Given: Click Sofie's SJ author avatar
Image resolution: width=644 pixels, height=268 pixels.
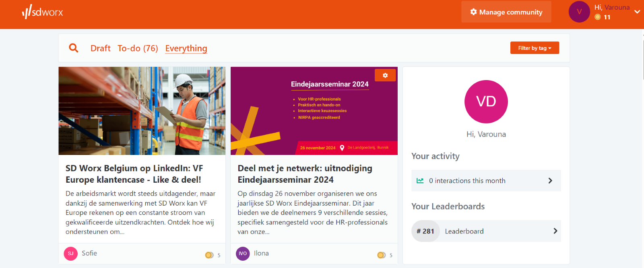Looking at the screenshot, I should (x=71, y=254).
